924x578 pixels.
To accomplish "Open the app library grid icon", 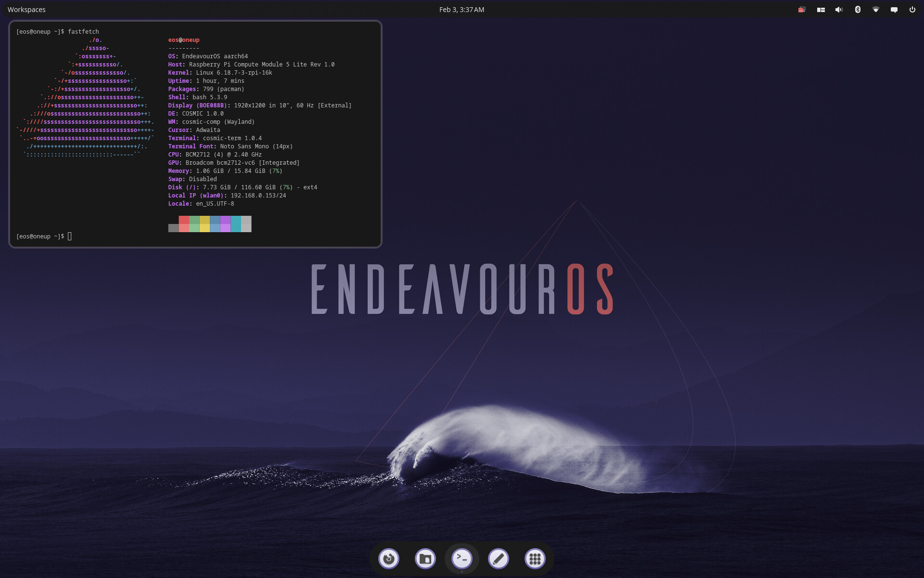I will click(x=535, y=559).
